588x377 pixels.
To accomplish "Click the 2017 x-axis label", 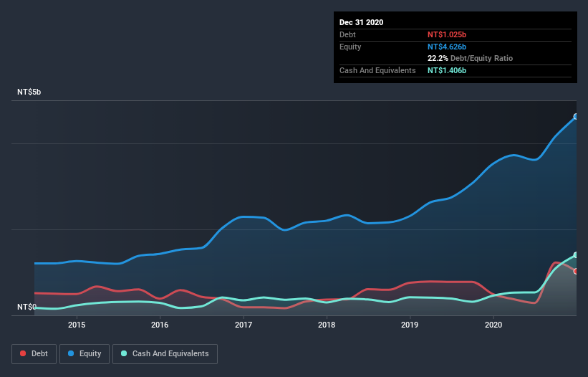I will coord(244,325).
